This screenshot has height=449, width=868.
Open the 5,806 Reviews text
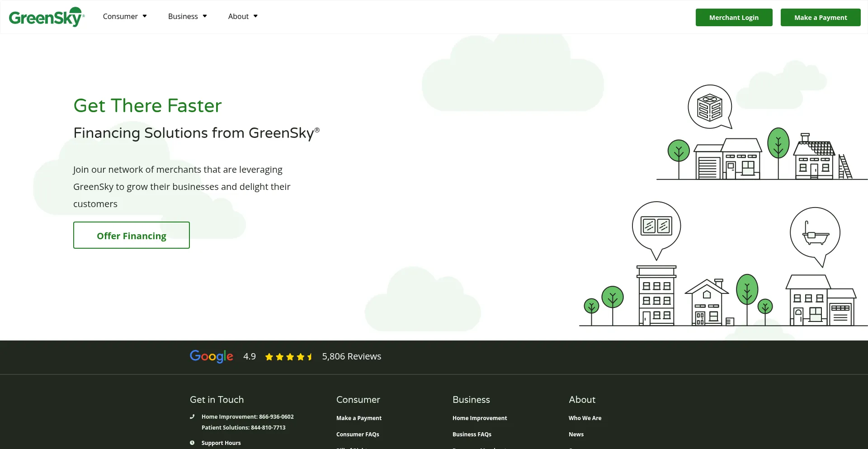[351, 357]
